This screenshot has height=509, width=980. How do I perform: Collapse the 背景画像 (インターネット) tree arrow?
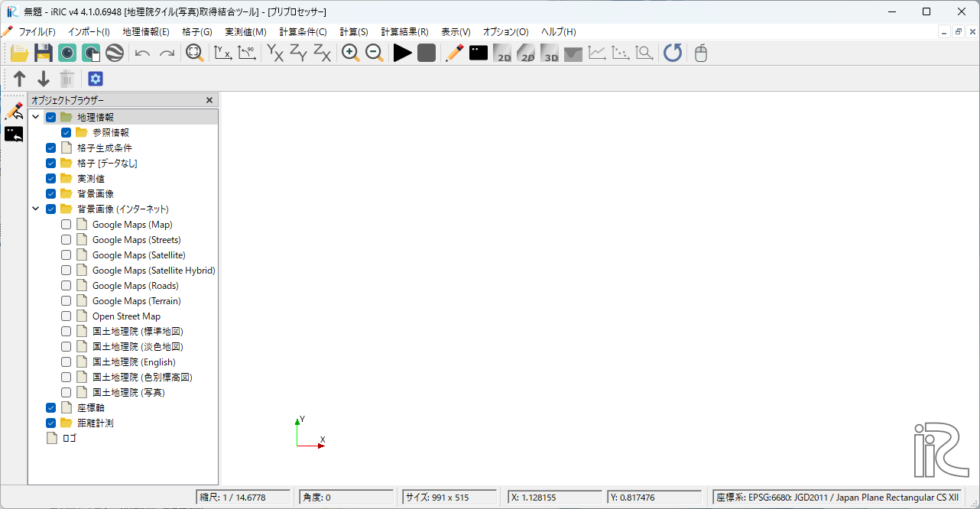36,209
